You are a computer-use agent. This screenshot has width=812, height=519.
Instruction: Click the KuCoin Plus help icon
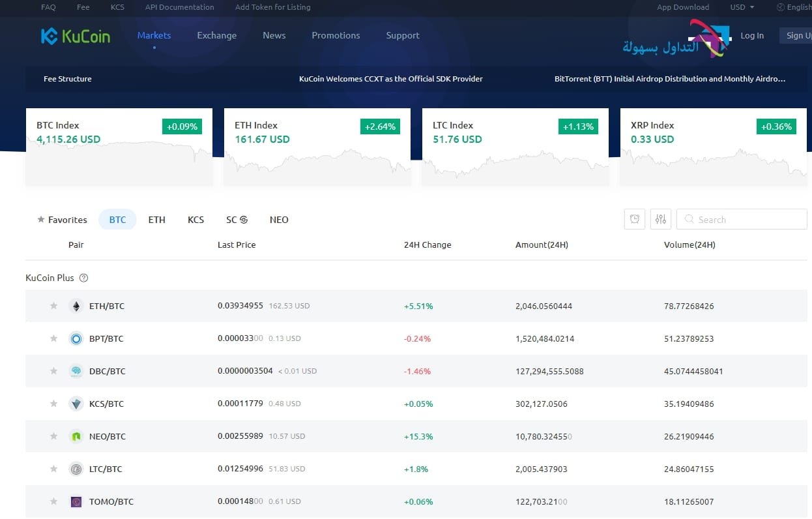(83, 278)
